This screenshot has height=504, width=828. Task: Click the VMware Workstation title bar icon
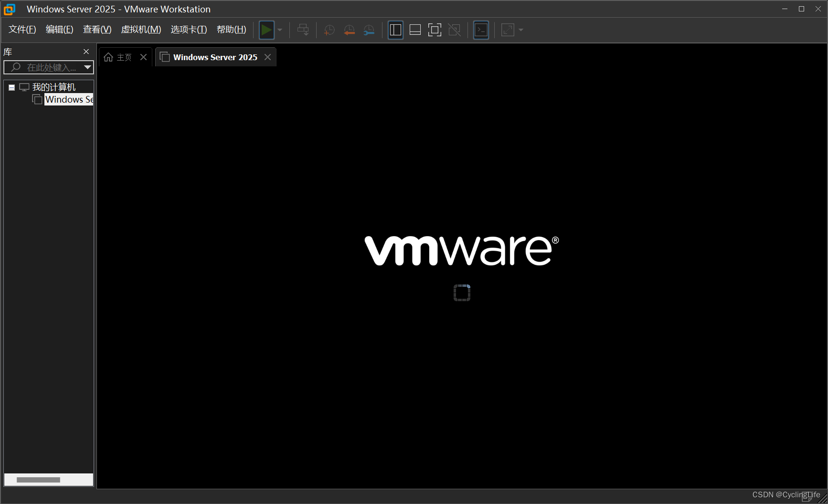[x=10, y=9]
